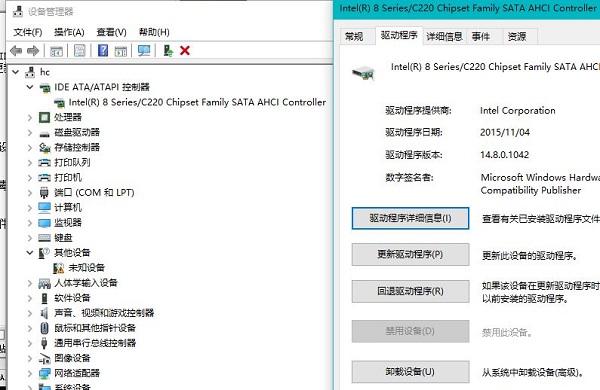Open the 查看(V) menu

click(x=111, y=32)
